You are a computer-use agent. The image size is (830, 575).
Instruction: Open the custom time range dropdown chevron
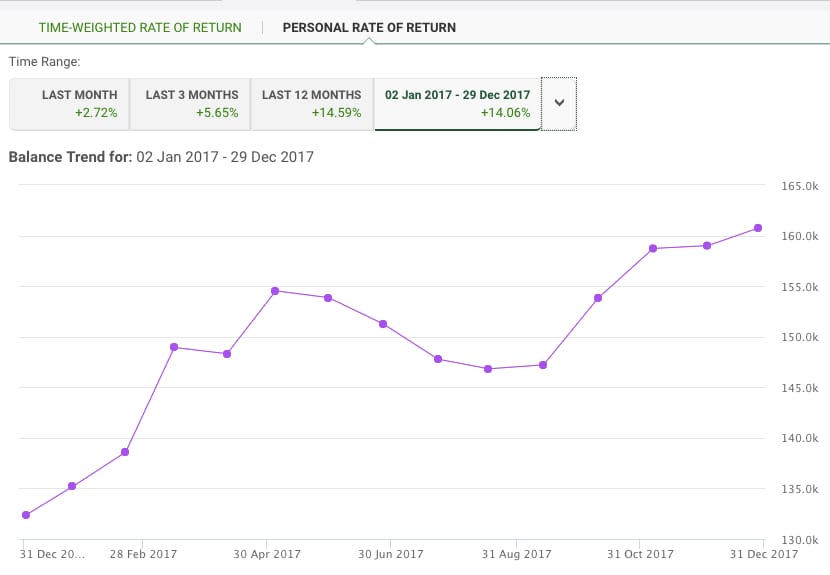(x=559, y=104)
